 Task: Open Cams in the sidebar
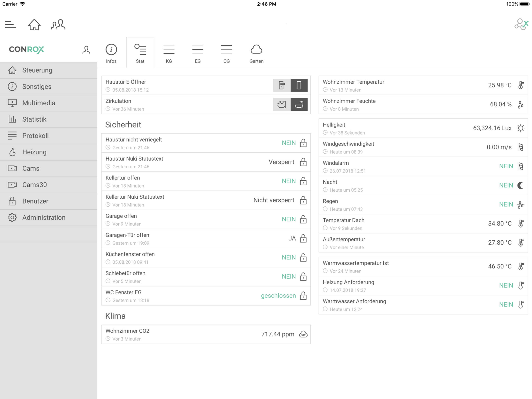[x=48, y=169]
